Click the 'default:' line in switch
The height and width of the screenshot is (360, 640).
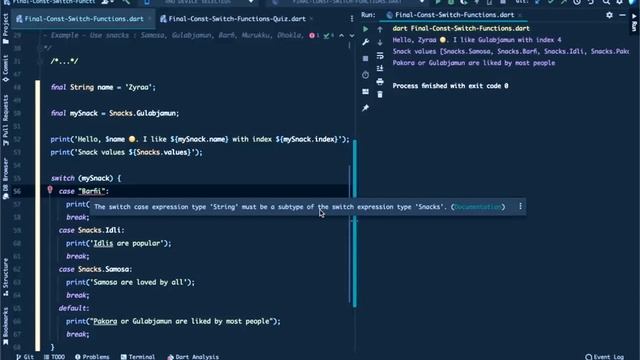click(73, 308)
